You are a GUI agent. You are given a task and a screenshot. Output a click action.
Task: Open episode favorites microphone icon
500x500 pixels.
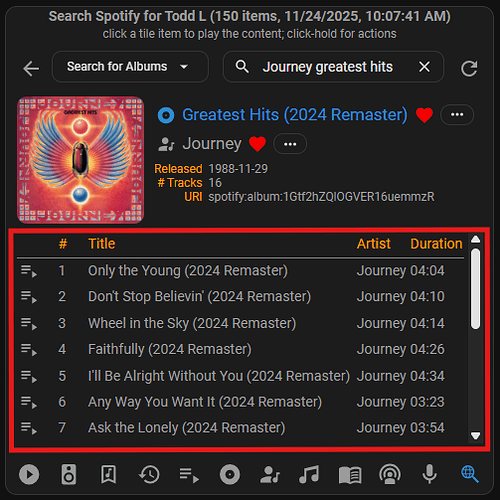point(430,474)
